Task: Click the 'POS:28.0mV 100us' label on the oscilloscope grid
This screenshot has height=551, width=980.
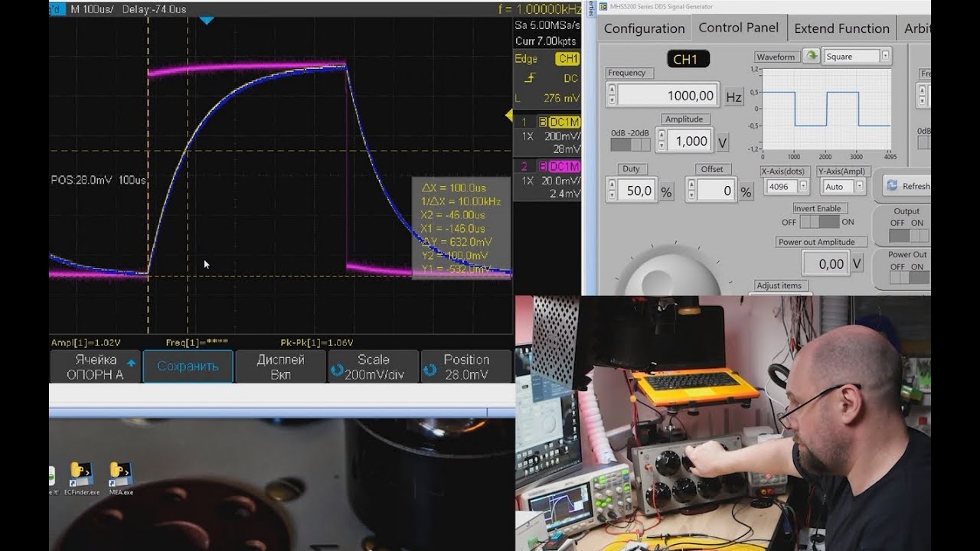Action: [x=98, y=180]
